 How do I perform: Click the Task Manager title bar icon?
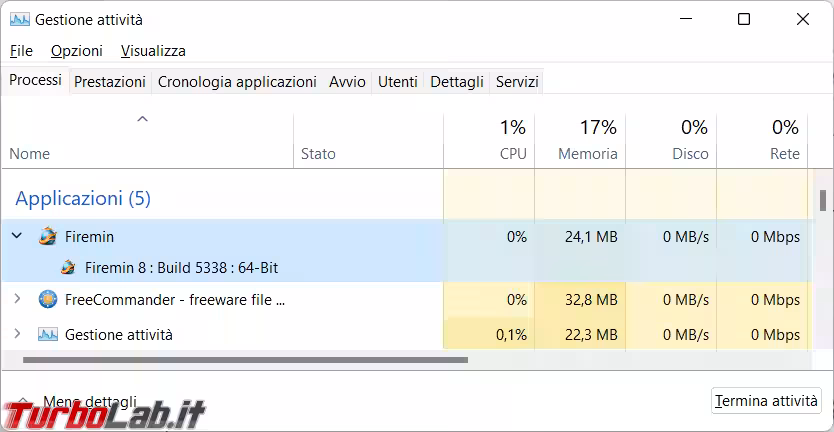(19, 19)
